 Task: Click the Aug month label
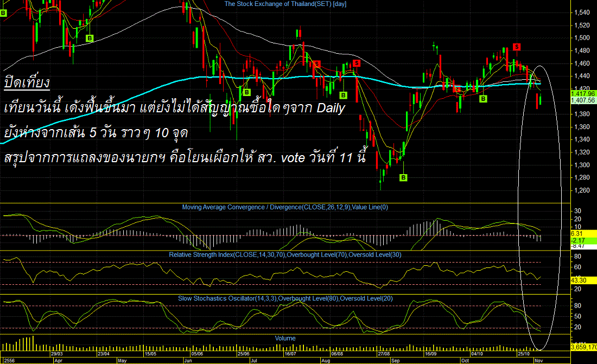click(x=326, y=361)
